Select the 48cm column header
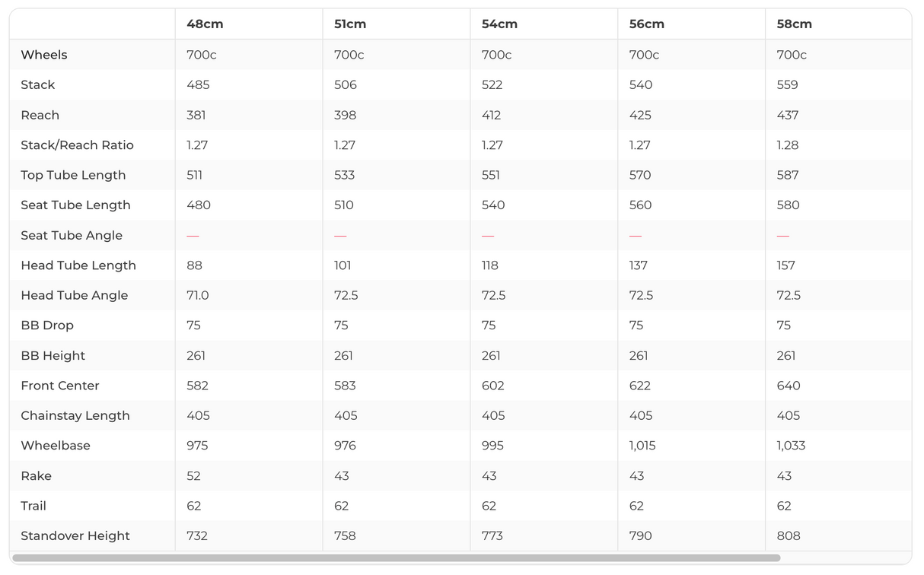This screenshot has height=575, width=924. pyautogui.click(x=205, y=24)
